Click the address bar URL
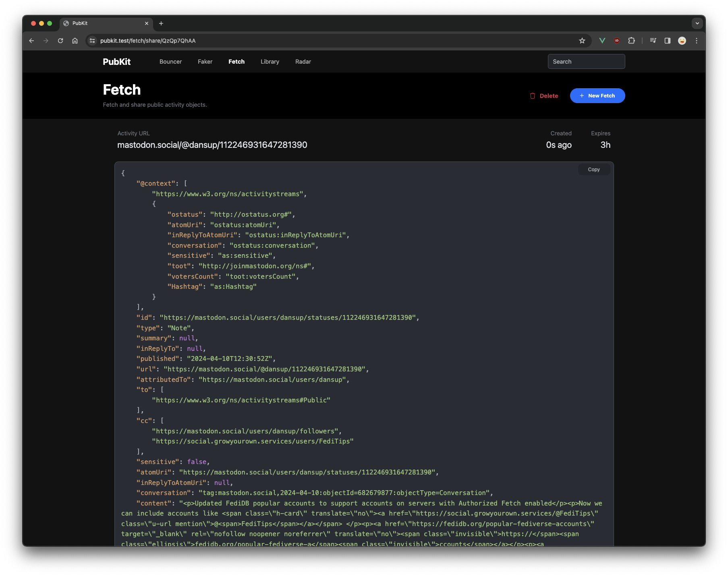 pyautogui.click(x=148, y=41)
